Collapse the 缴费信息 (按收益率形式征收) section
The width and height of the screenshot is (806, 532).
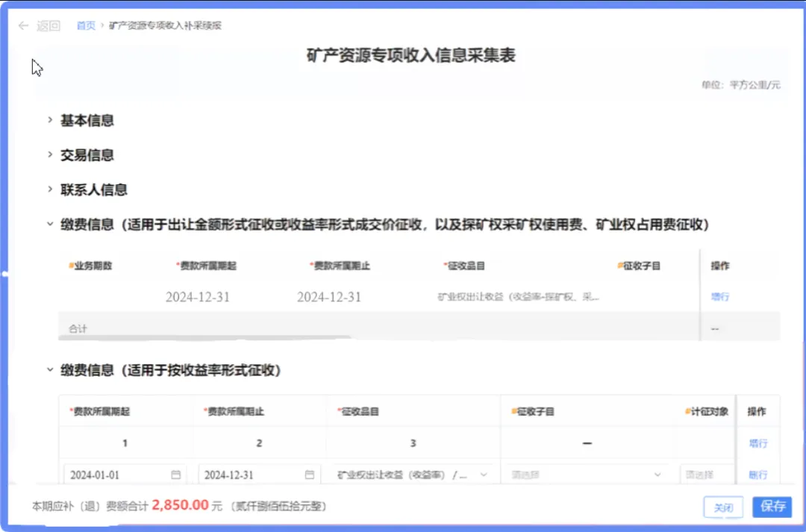coord(49,369)
